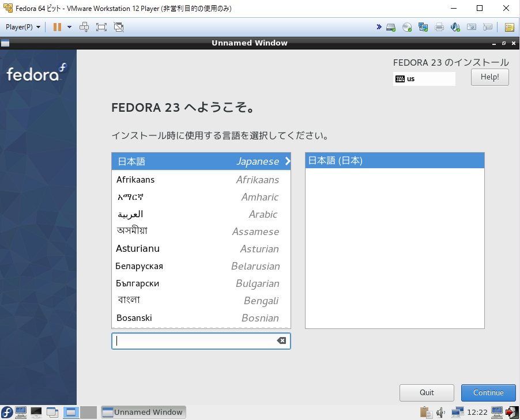This screenshot has height=420, width=520.
Task: Open the yellow notes message log icon
Action: (x=510, y=27)
